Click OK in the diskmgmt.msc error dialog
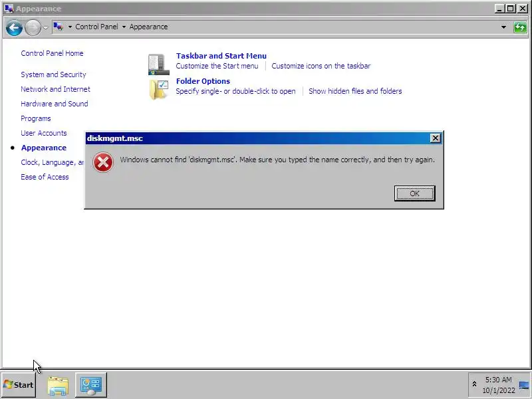Viewport: 532px width, 399px height. tap(414, 194)
